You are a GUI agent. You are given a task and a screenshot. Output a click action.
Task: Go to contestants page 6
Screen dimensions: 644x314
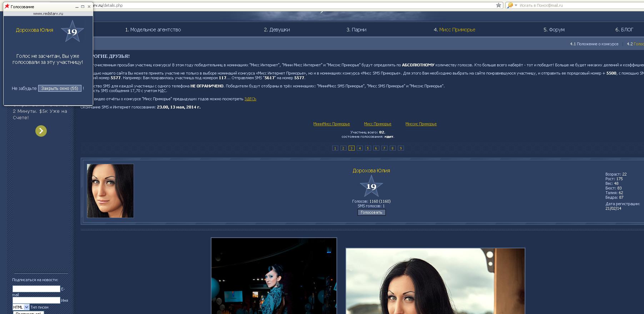376,148
